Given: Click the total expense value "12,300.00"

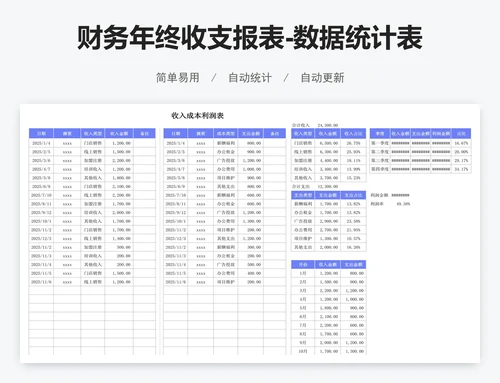Looking at the screenshot, I should pyautogui.click(x=328, y=186).
